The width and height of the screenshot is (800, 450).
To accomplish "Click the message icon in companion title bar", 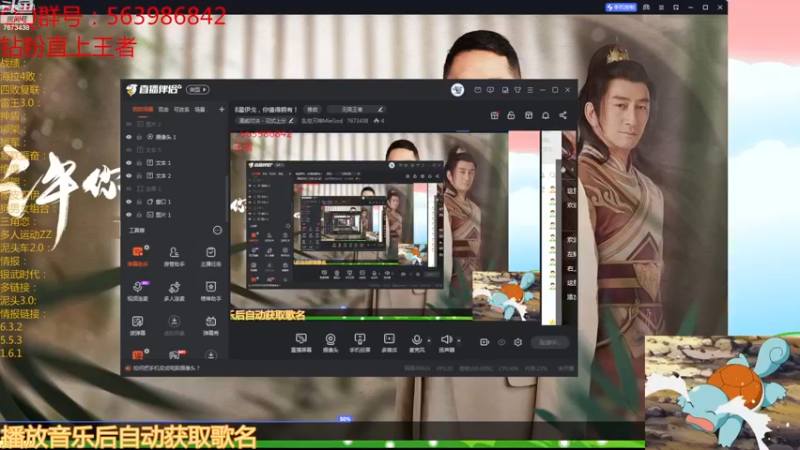I will point(478,90).
